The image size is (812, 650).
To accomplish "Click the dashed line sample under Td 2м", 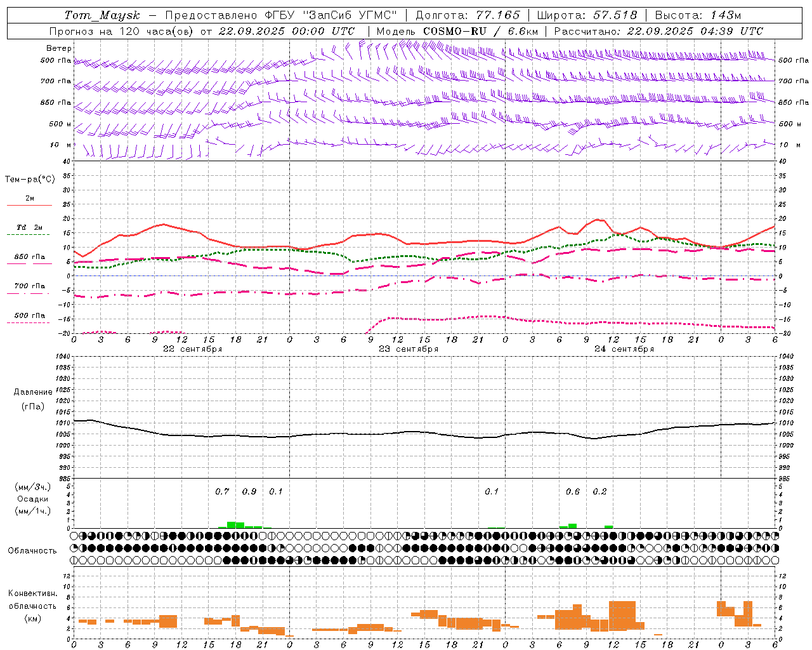I will (x=29, y=235).
